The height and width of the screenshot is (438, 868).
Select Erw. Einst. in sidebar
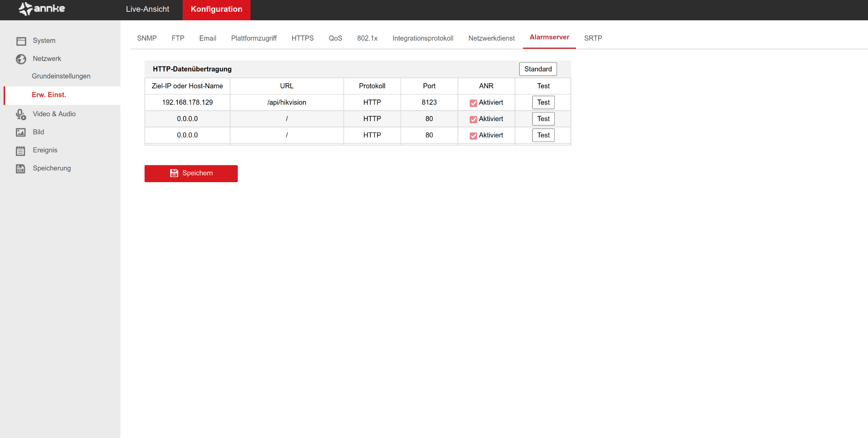[x=49, y=95]
